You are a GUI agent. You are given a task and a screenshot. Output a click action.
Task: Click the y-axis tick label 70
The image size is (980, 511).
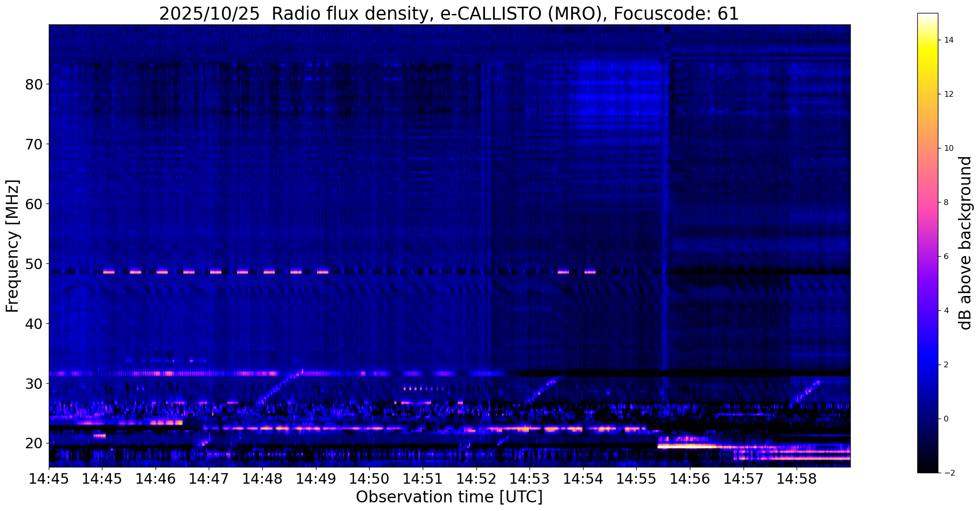pos(34,144)
